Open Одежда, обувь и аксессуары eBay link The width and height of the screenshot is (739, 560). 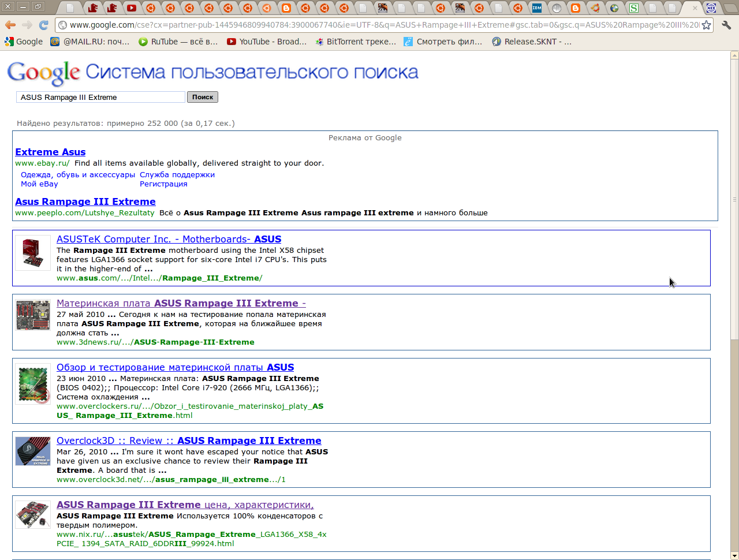[x=78, y=175]
